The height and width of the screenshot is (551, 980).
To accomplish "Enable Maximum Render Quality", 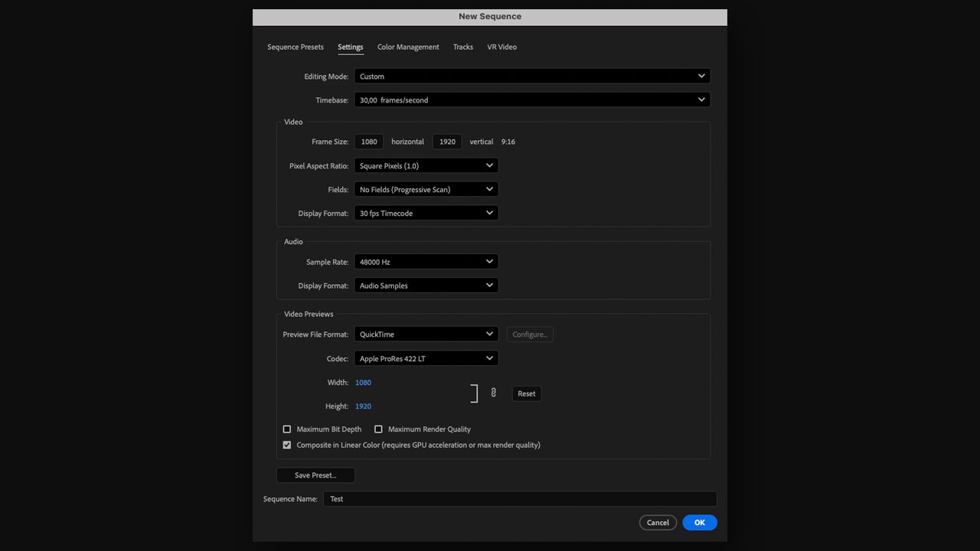I will tap(378, 429).
